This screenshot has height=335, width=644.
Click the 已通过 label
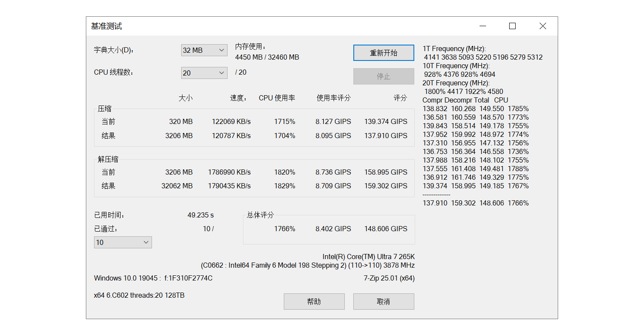(106, 229)
